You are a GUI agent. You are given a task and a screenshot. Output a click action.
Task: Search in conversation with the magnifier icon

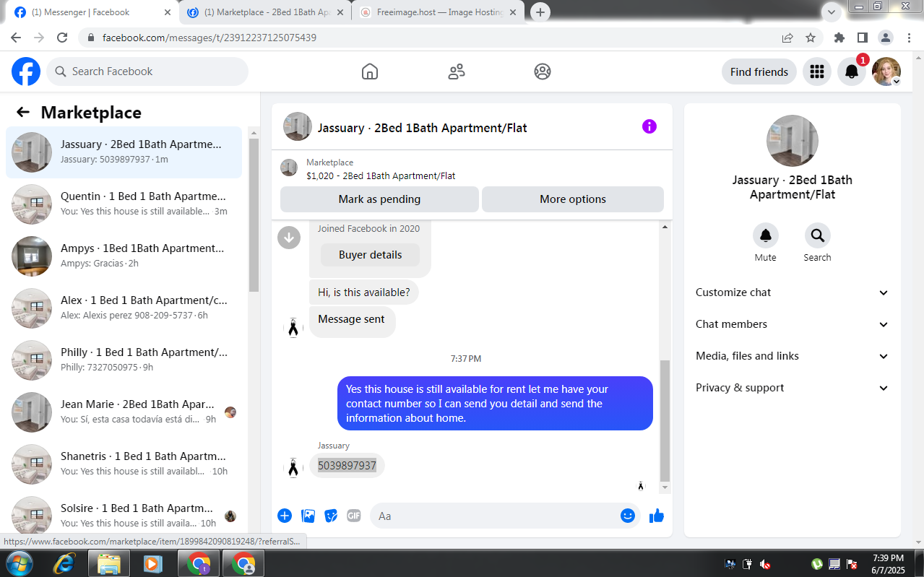point(817,235)
